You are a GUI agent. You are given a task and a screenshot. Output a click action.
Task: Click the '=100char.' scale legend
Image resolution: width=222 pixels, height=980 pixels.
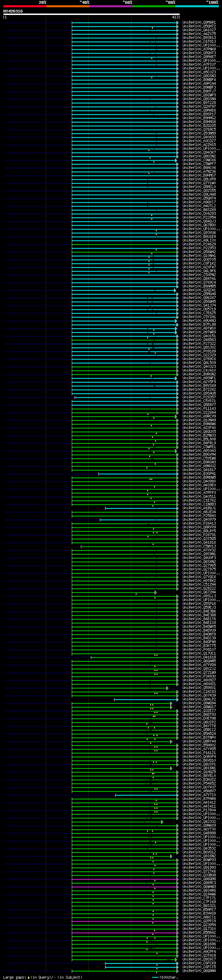pyautogui.click(x=168, y=977)
